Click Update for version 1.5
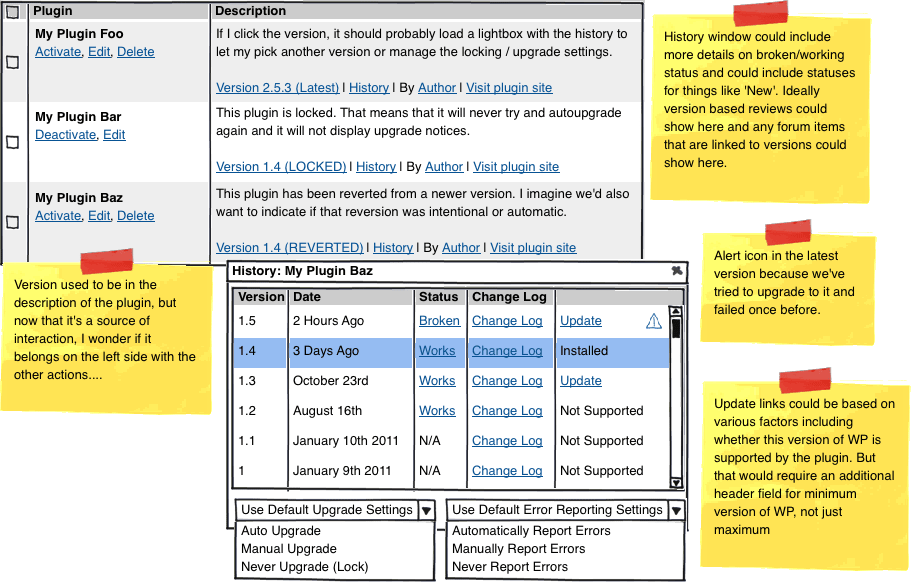911x582 pixels. click(580, 321)
